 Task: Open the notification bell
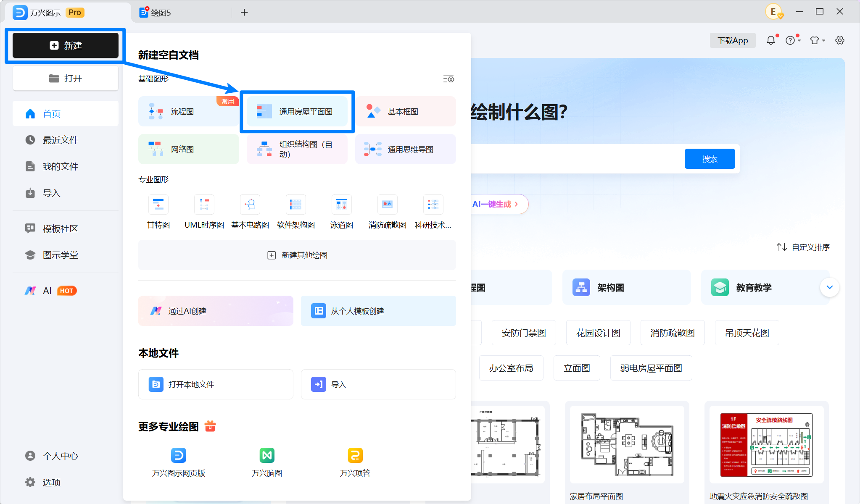click(x=771, y=40)
